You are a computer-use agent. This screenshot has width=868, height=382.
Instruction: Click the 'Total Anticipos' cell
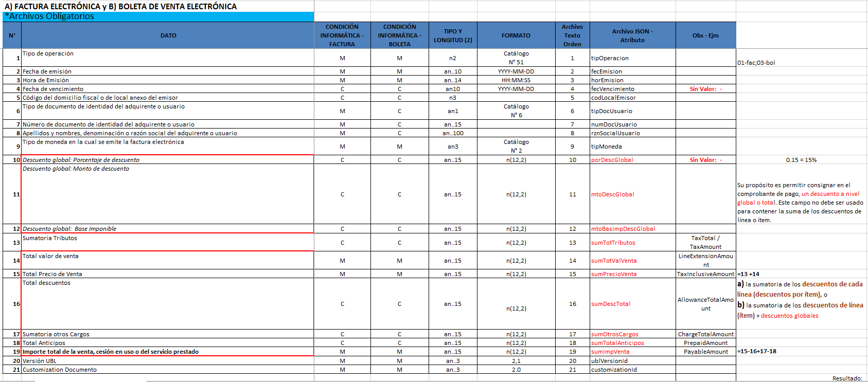pyautogui.click(x=168, y=343)
